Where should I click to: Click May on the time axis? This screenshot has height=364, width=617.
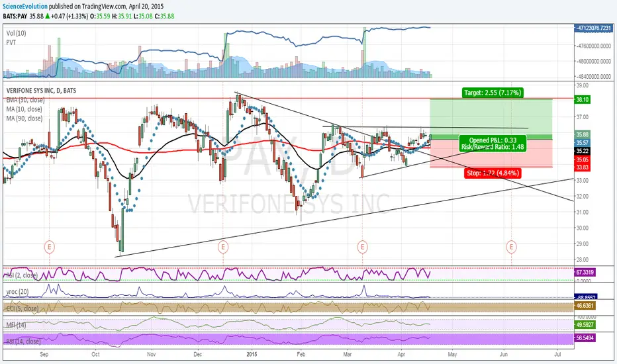click(452, 354)
